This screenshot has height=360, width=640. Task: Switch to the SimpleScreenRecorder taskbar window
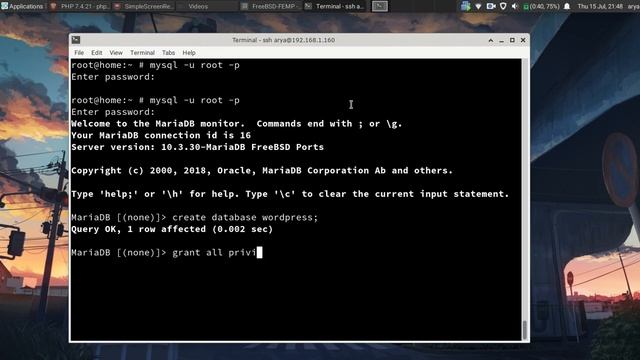(143, 6)
